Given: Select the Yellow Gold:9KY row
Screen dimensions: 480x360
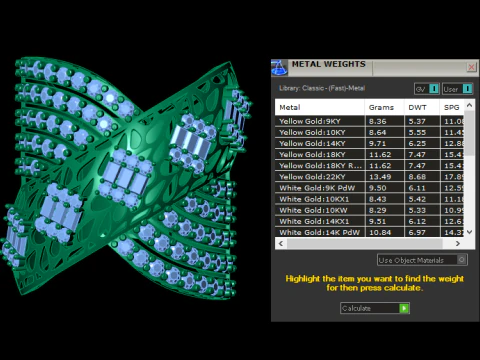Looking at the screenshot, I should (369, 121).
